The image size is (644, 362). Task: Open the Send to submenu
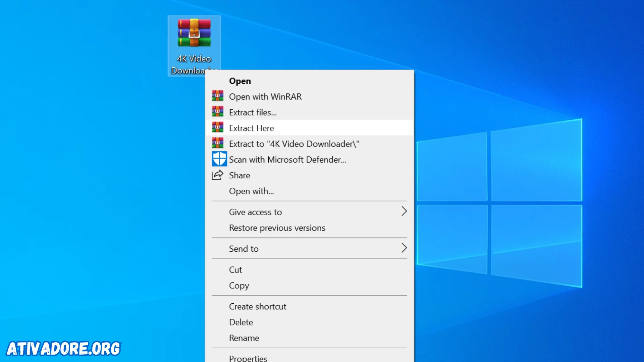[x=309, y=249]
